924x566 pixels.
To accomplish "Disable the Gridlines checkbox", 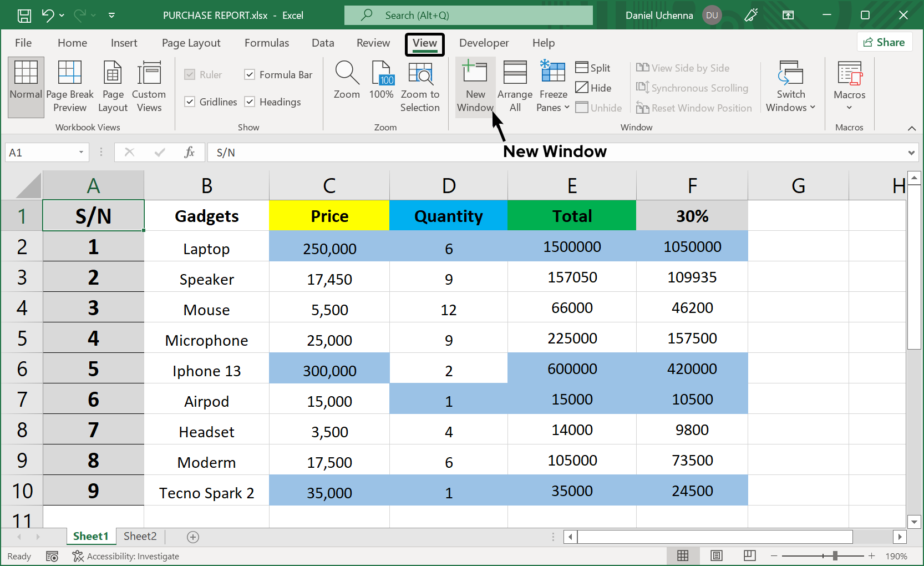I will (190, 102).
